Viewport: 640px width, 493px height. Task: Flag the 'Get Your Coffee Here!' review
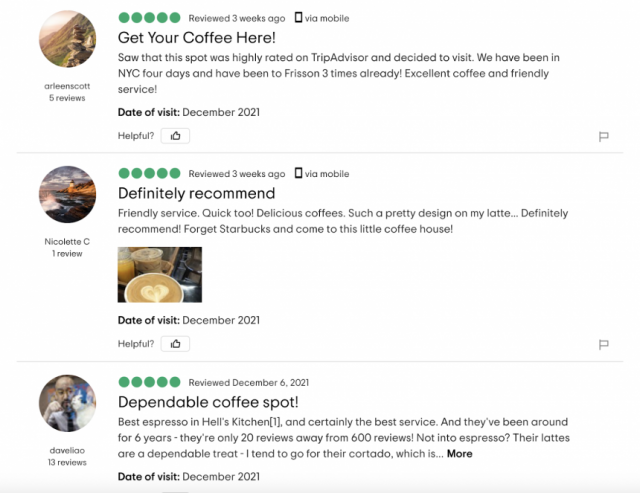click(603, 137)
